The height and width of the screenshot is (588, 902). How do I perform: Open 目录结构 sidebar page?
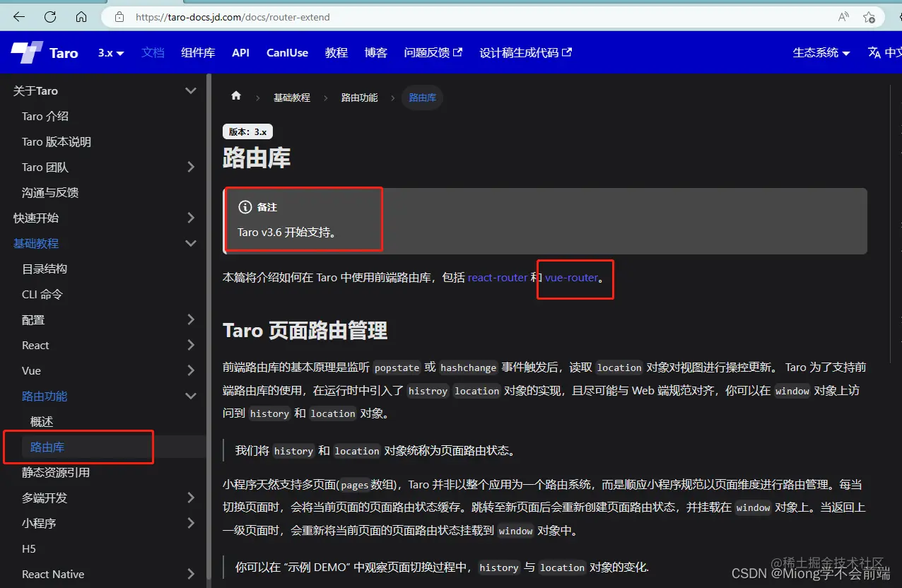45,269
